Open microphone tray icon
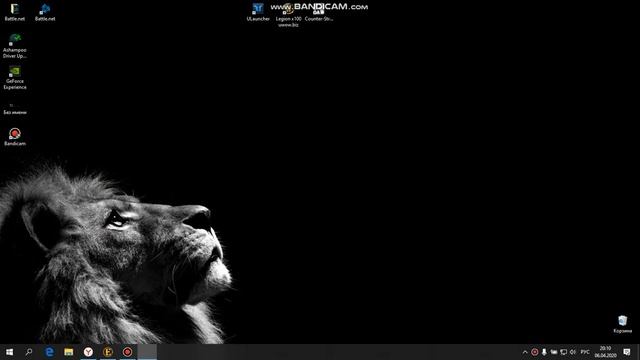The height and width of the screenshot is (360, 640). click(x=544, y=352)
